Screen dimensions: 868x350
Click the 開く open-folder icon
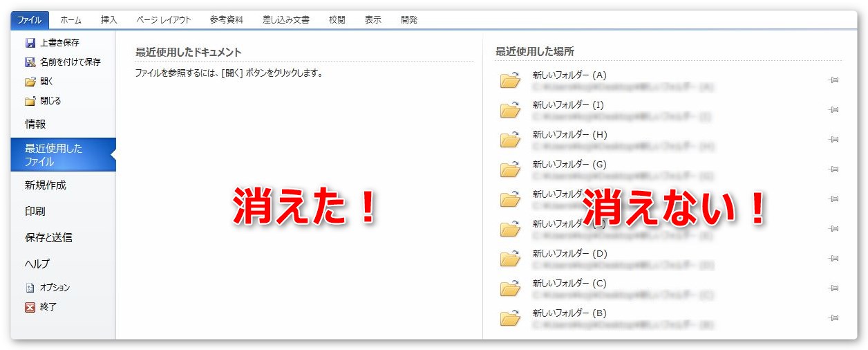coord(30,82)
